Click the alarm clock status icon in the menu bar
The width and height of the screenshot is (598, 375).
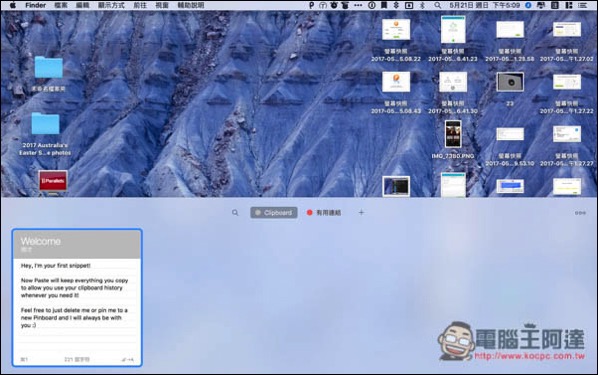pyautogui.click(x=334, y=5)
